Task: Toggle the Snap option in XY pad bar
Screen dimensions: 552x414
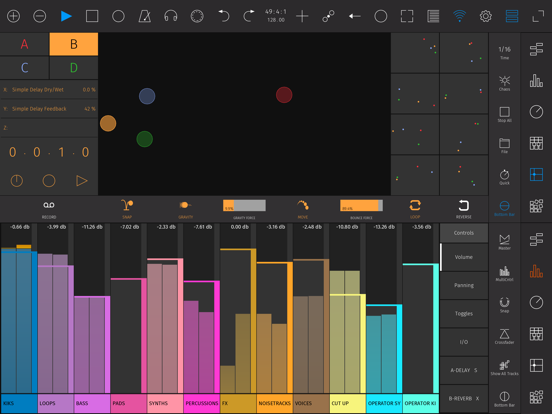Action: [x=127, y=209]
